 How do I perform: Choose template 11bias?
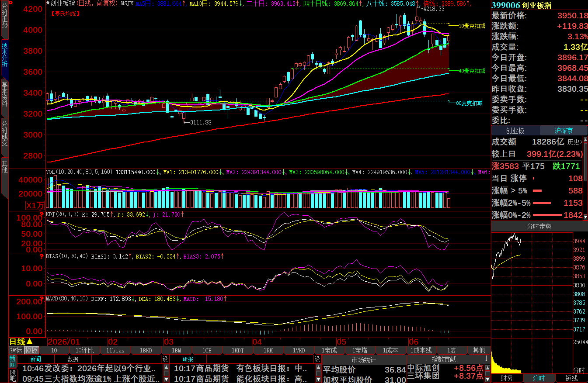pos(115,350)
